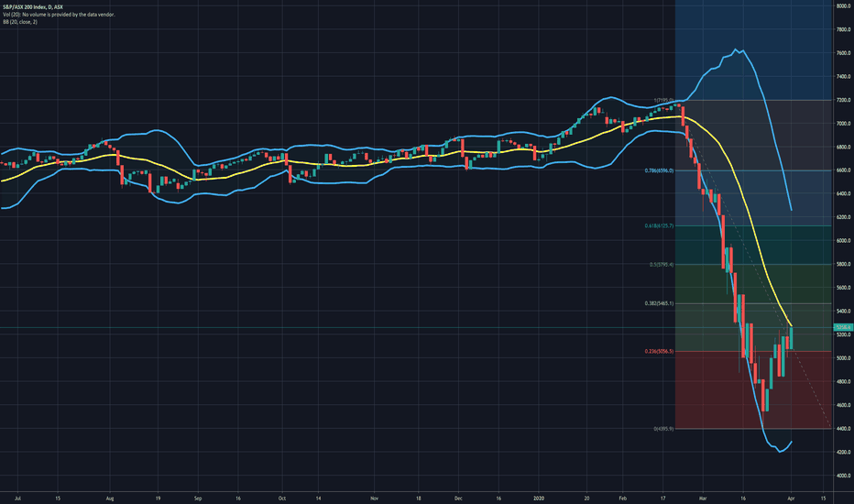Click the Feb label on the time axis
Image resolution: width=854 pixels, height=504 pixels.
(x=623, y=498)
